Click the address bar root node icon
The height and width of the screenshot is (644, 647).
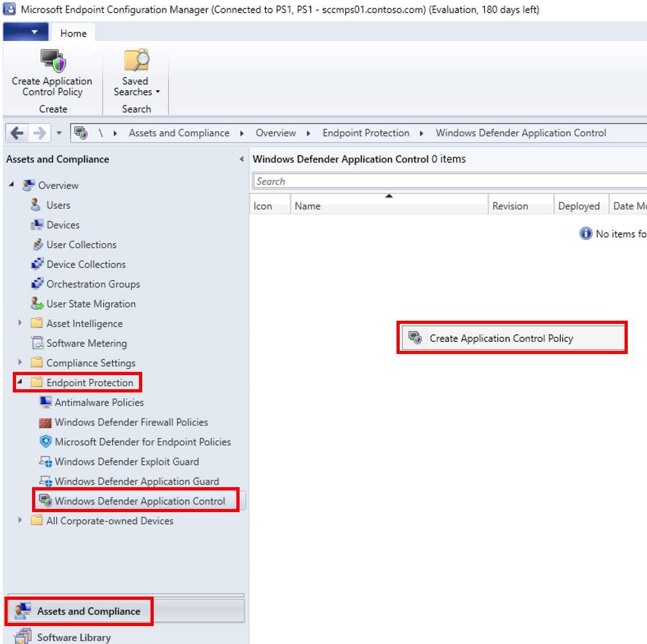[81, 133]
